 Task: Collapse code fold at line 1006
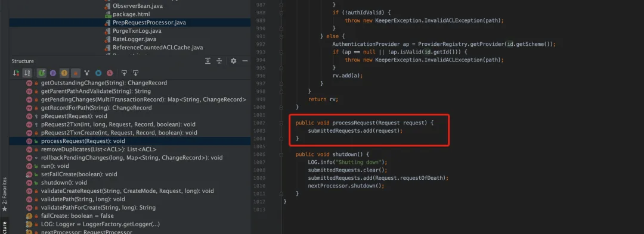click(x=281, y=154)
